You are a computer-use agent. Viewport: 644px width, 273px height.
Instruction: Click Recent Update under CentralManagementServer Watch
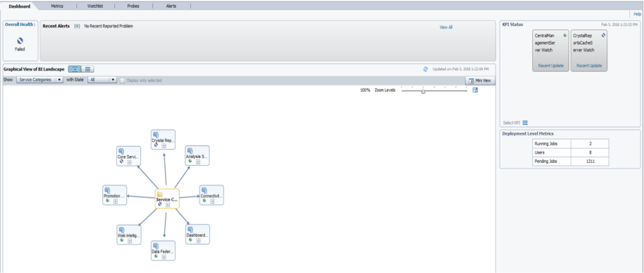coord(551,66)
